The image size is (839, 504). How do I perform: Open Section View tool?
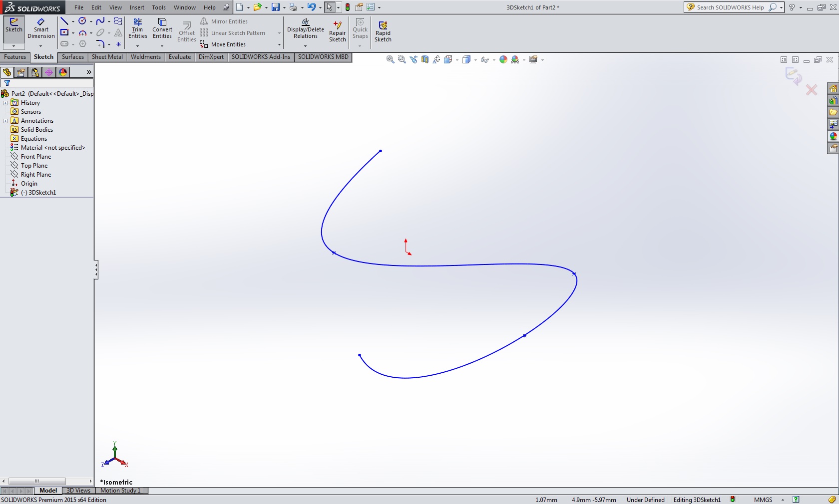(425, 60)
